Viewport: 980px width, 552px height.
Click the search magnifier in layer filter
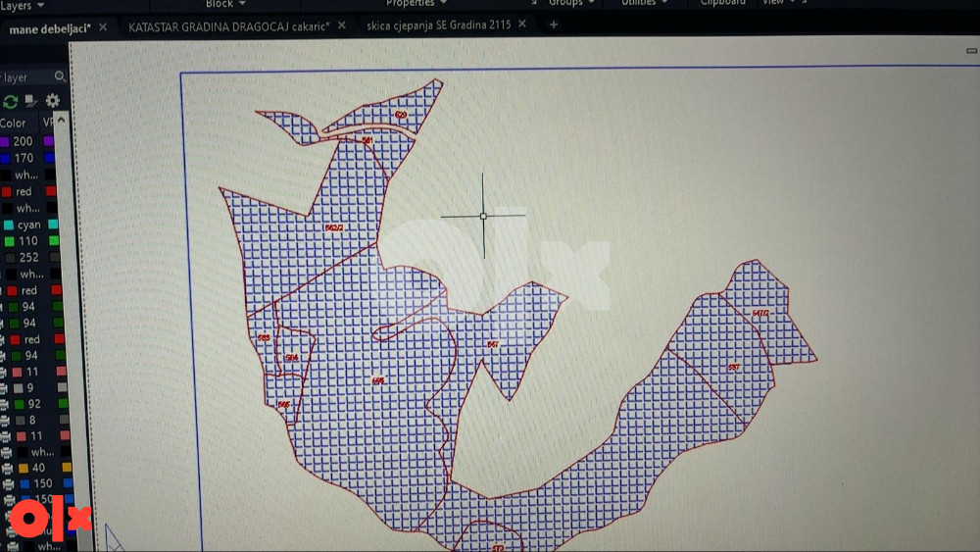(60, 76)
